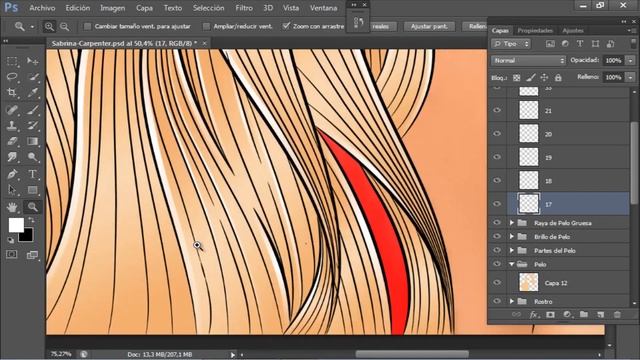Hide layer 20 eye icon

click(497, 133)
